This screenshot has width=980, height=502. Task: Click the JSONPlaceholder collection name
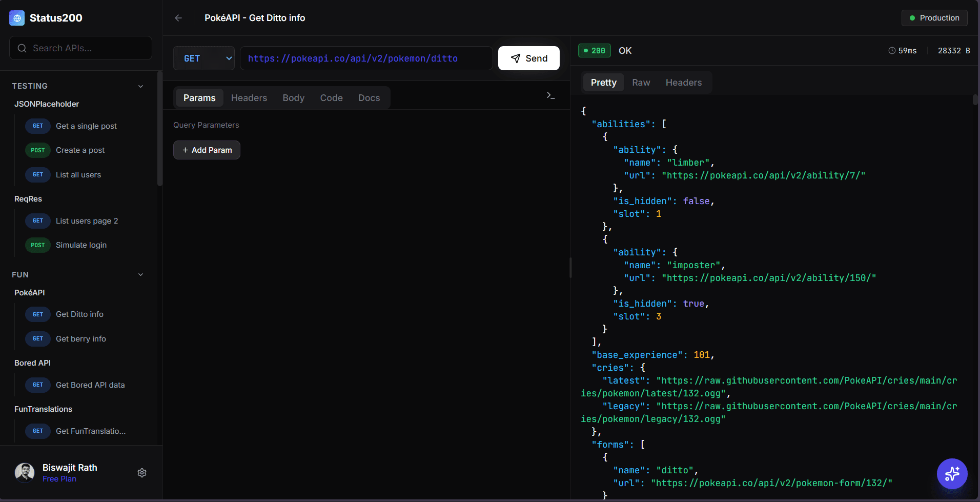pyautogui.click(x=47, y=104)
